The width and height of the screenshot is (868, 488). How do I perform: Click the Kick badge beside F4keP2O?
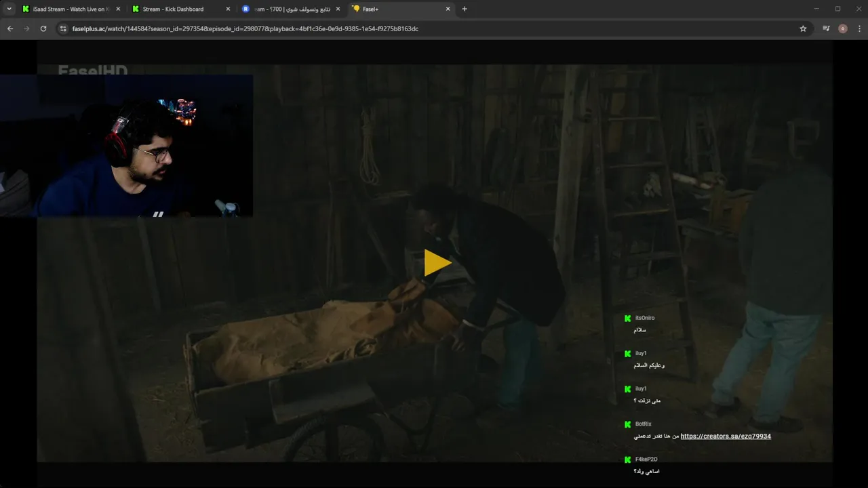(627, 460)
